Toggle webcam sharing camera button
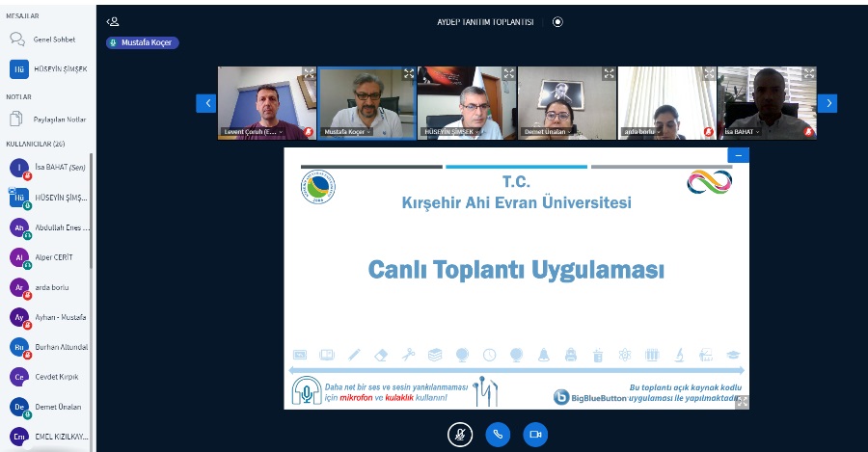 pos(535,435)
